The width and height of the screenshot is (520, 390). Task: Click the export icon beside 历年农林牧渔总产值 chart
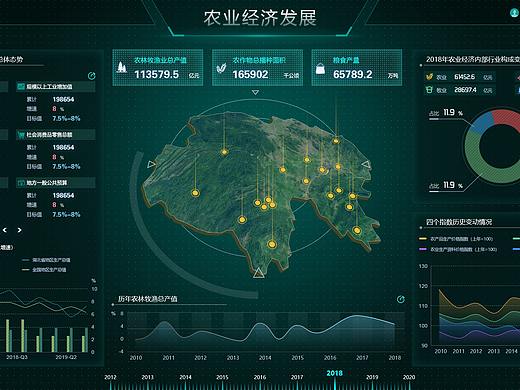401,299
